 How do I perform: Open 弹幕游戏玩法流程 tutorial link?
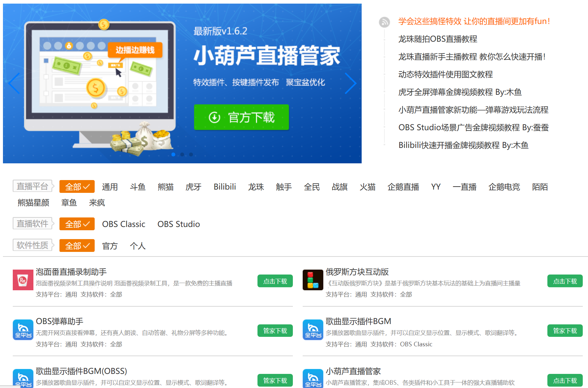tap(473, 110)
